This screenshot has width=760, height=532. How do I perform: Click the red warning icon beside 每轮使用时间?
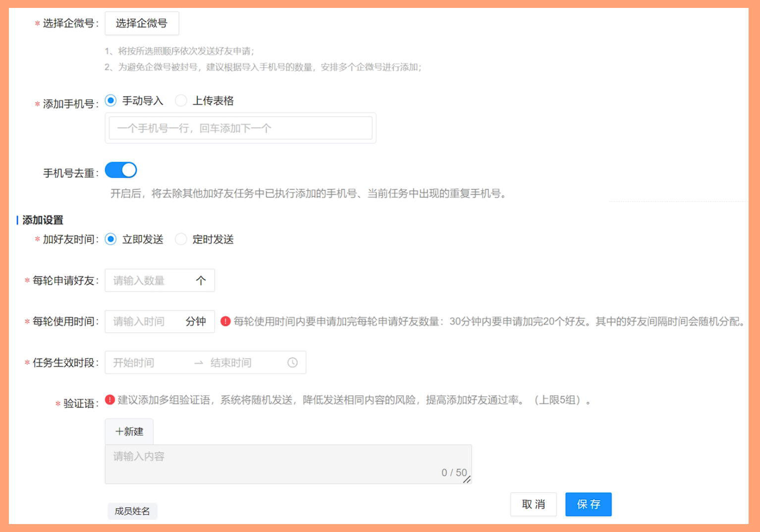pos(225,321)
